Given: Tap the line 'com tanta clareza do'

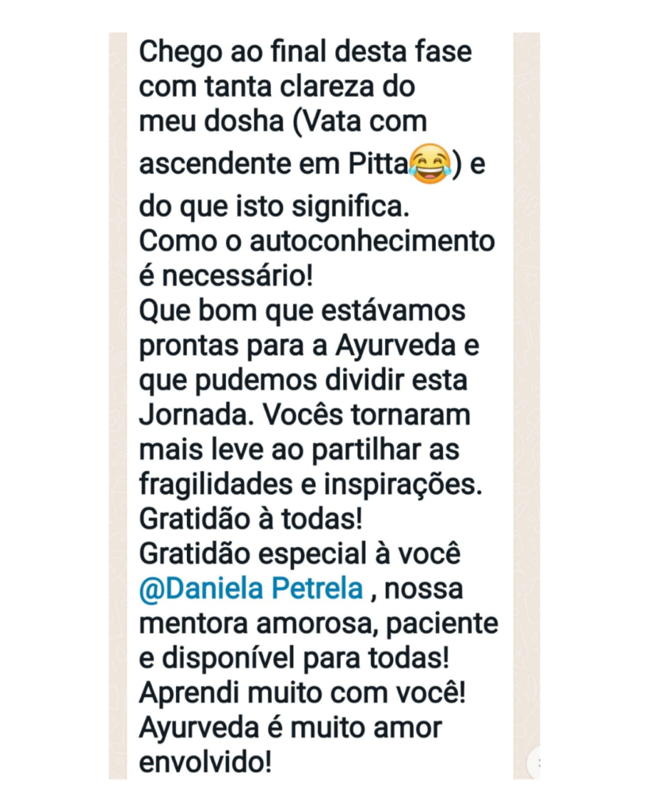Looking at the screenshot, I should 277,86.
